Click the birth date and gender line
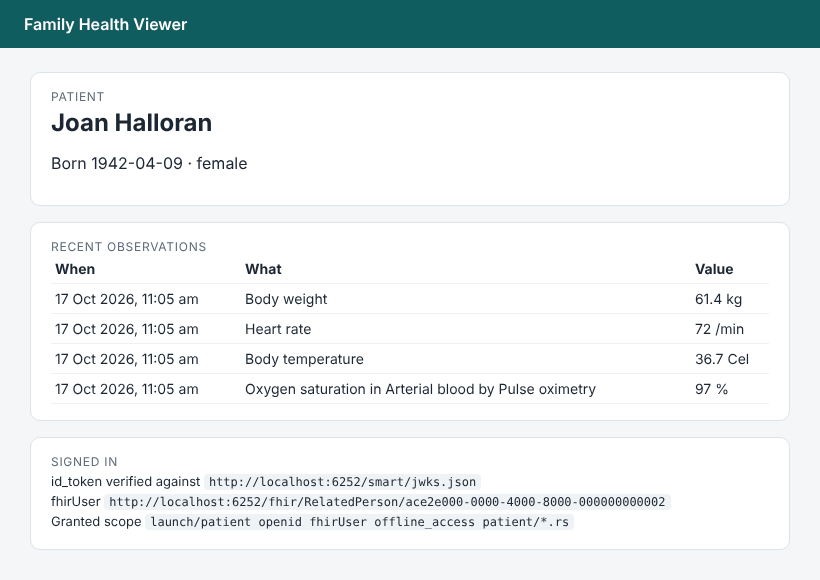 [x=149, y=163]
